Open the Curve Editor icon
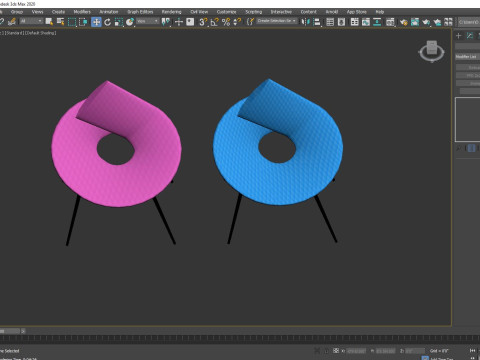This screenshot has width=480, height=360. tap(366, 22)
